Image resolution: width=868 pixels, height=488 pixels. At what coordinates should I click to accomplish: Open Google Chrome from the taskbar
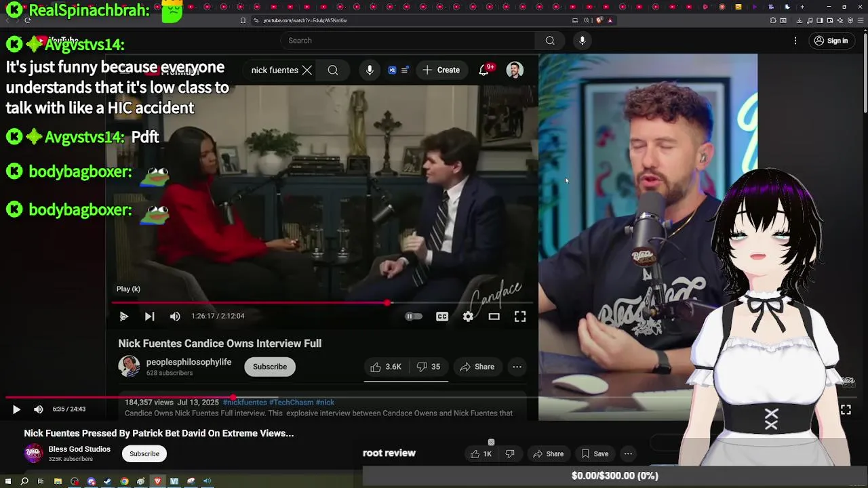[x=124, y=481]
